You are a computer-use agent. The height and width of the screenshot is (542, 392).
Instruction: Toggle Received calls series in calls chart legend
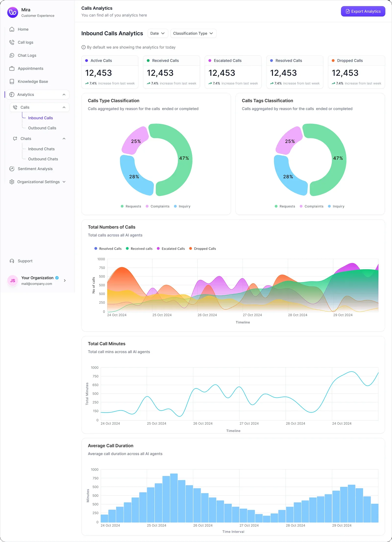point(139,249)
